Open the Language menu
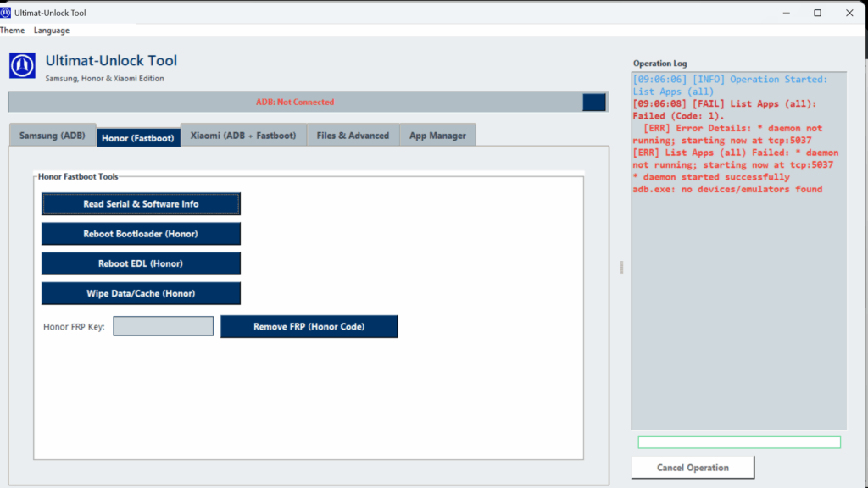Screen dimensions: 868x488 [52, 30]
